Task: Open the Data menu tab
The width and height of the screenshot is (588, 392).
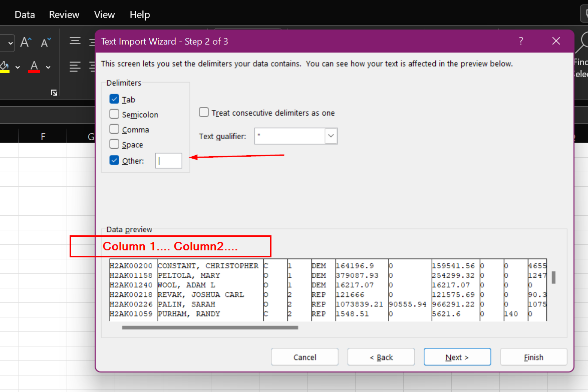Action: coord(25,15)
